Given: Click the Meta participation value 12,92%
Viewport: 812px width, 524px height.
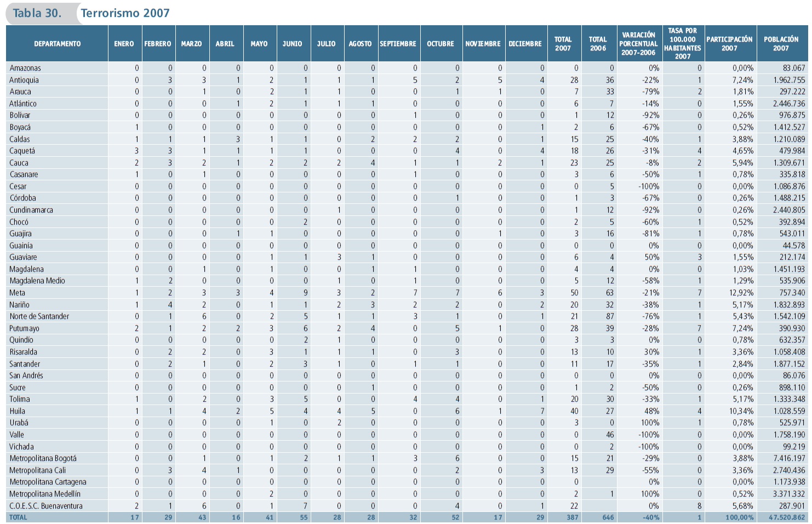Looking at the screenshot, I should [741, 293].
